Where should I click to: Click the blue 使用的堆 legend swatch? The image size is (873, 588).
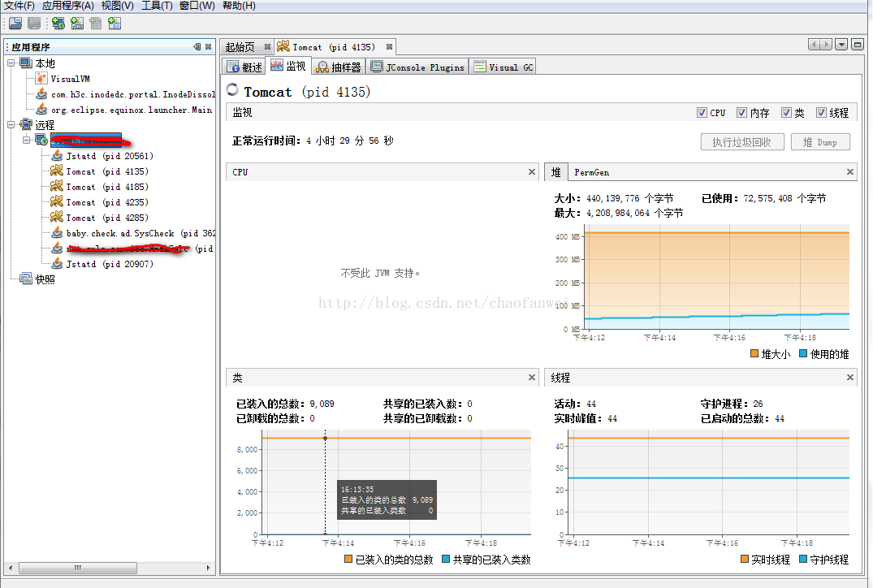pyautogui.click(x=803, y=353)
